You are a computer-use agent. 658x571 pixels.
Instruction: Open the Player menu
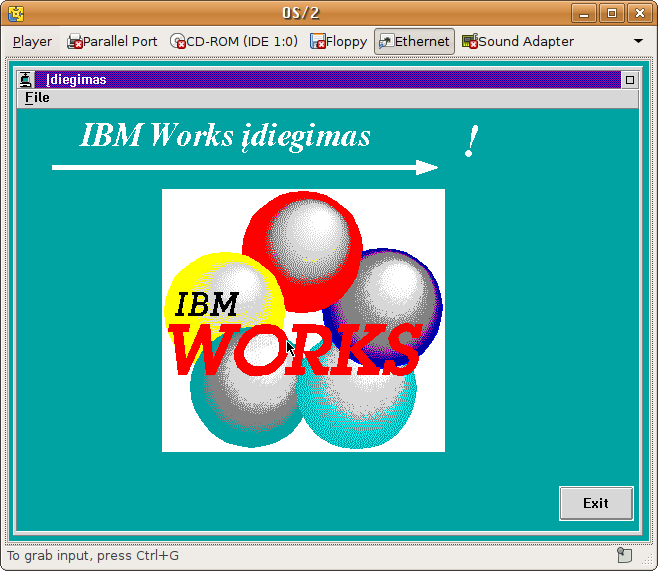(32, 42)
